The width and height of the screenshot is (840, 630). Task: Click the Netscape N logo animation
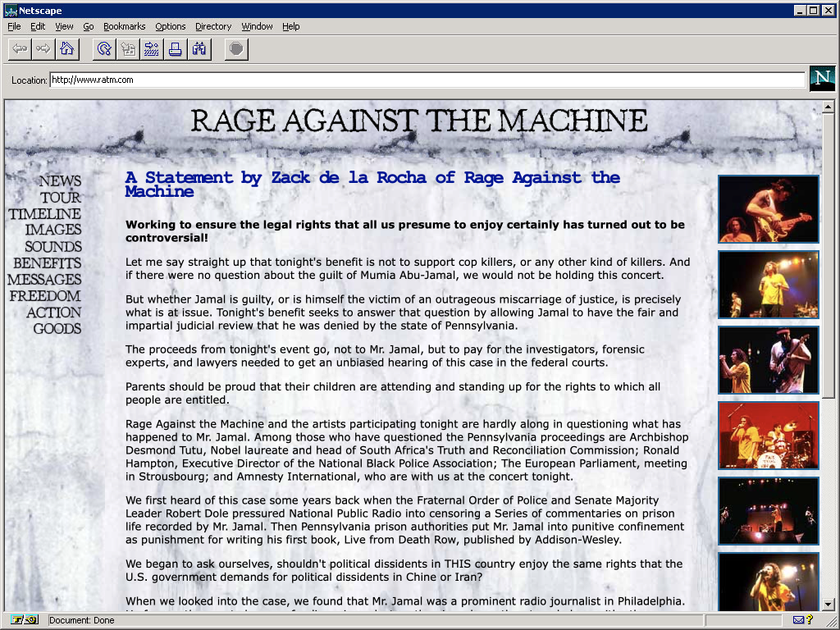coord(822,79)
